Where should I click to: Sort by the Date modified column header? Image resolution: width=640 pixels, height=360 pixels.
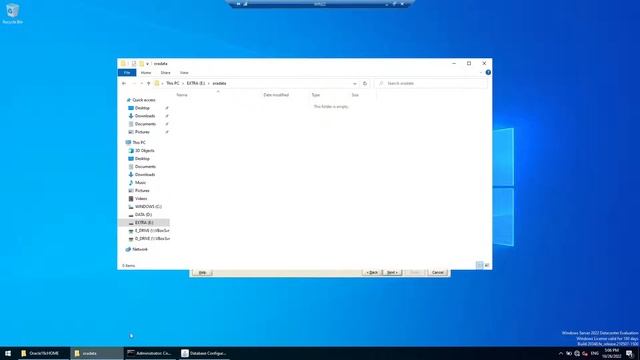click(276, 95)
